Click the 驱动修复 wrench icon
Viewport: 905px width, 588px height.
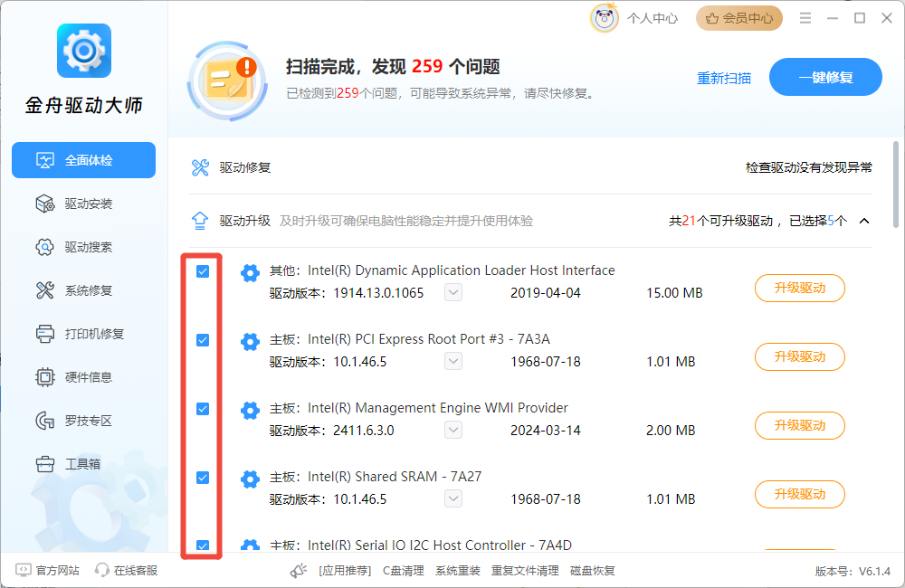(200, 168)
